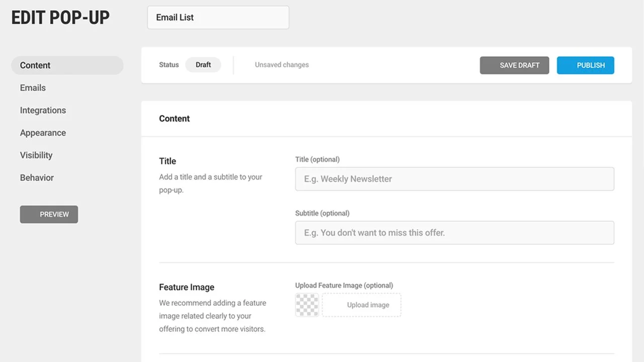Go to the Integrations section
644x362 pixels.
43,110
